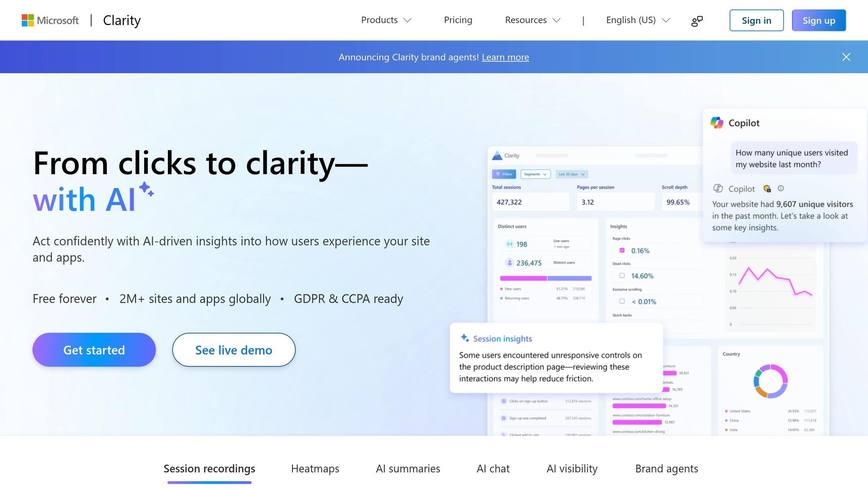Click the Country donut chart

771,381
